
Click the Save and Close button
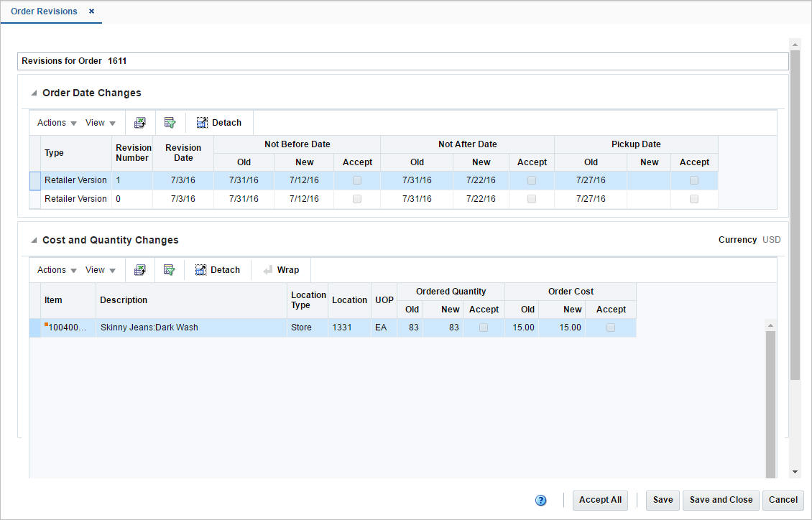click(x=721, y=501)
